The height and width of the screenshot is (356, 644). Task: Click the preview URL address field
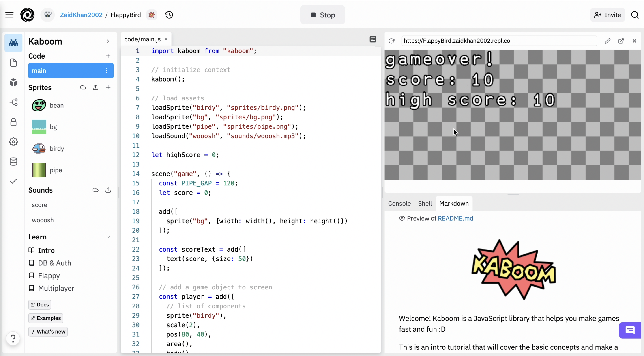click(499, 41)
